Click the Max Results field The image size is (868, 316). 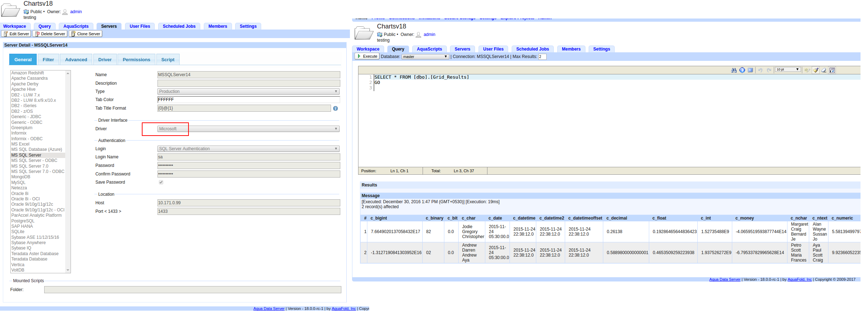click(542, 57)
